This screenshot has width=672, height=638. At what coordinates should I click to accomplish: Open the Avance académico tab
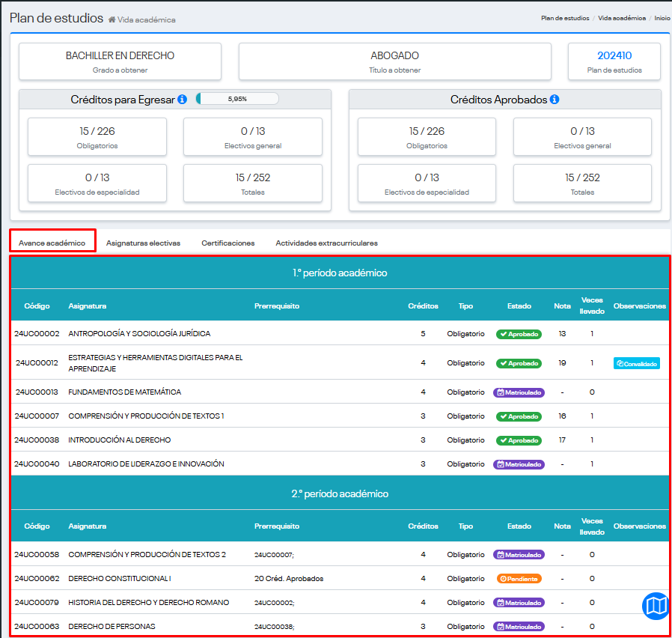click(52, 243)
